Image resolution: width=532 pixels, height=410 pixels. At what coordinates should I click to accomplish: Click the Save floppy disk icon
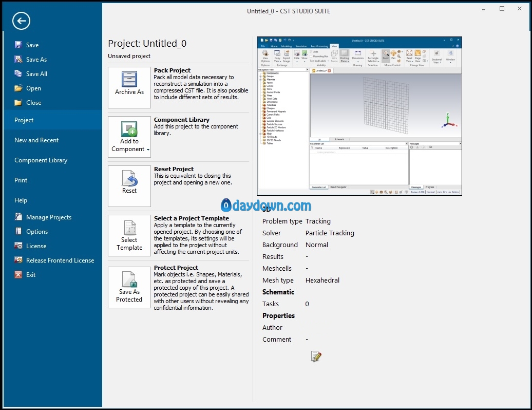(x=18, y=45)
